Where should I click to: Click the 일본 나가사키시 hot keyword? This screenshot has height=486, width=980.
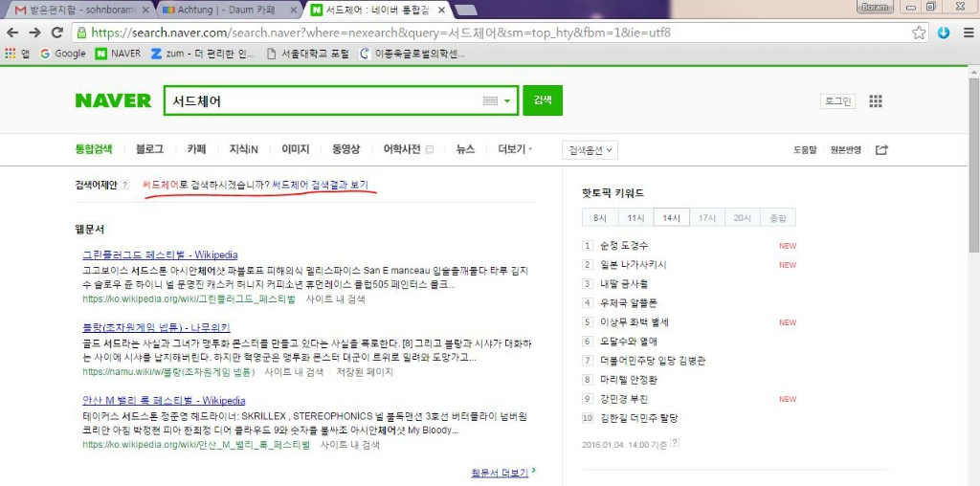coord(634,265)
